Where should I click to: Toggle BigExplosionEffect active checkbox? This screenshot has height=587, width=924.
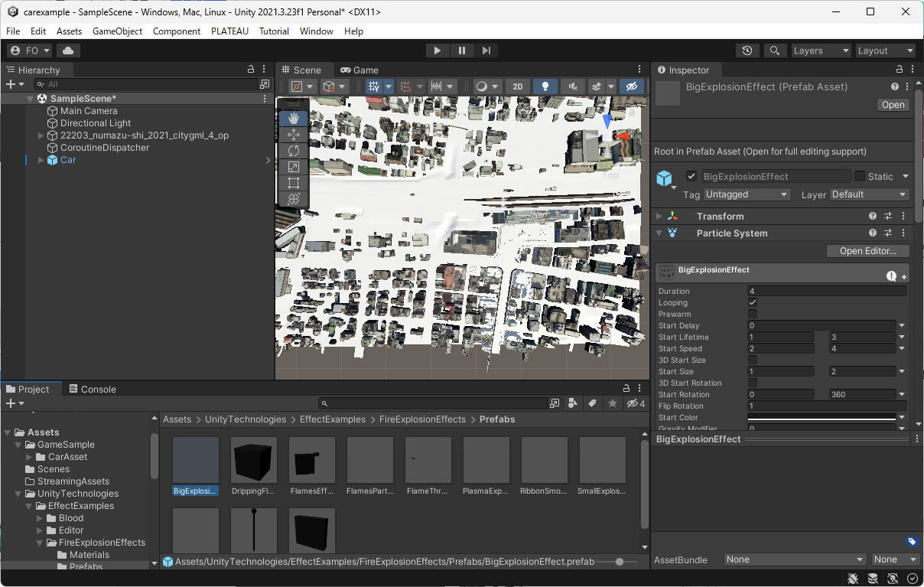[691, 176]
